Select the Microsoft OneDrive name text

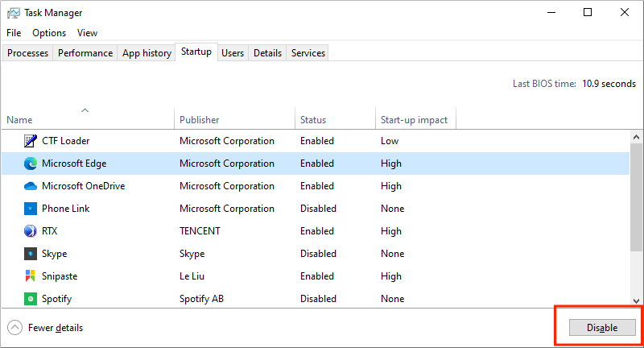pos(84,186)
